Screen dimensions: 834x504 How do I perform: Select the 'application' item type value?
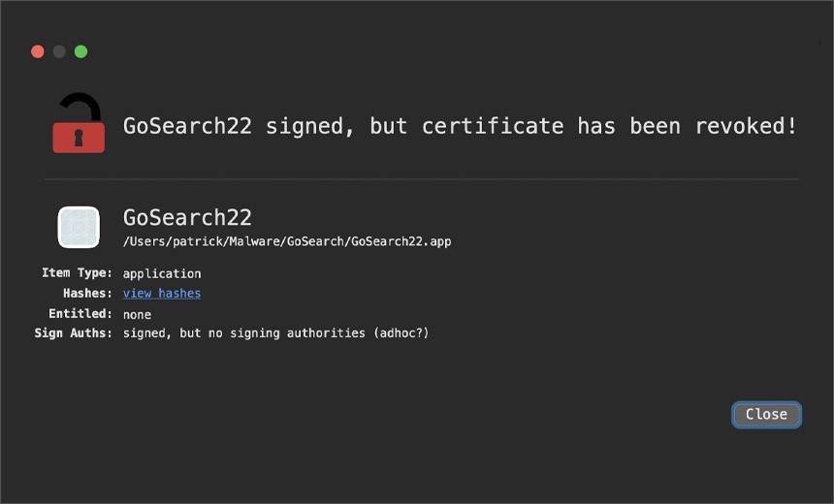pyautogui.click(x=162, y=273)
